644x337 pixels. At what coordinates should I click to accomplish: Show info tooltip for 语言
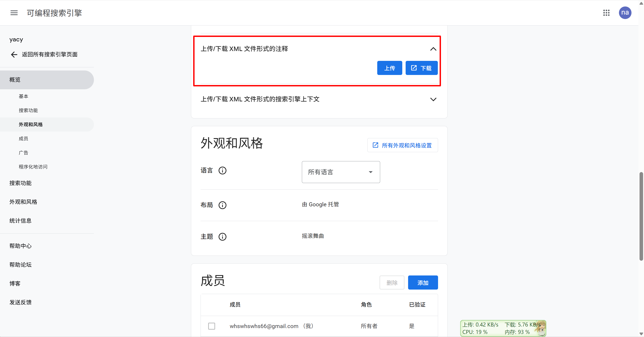(222, 171)
